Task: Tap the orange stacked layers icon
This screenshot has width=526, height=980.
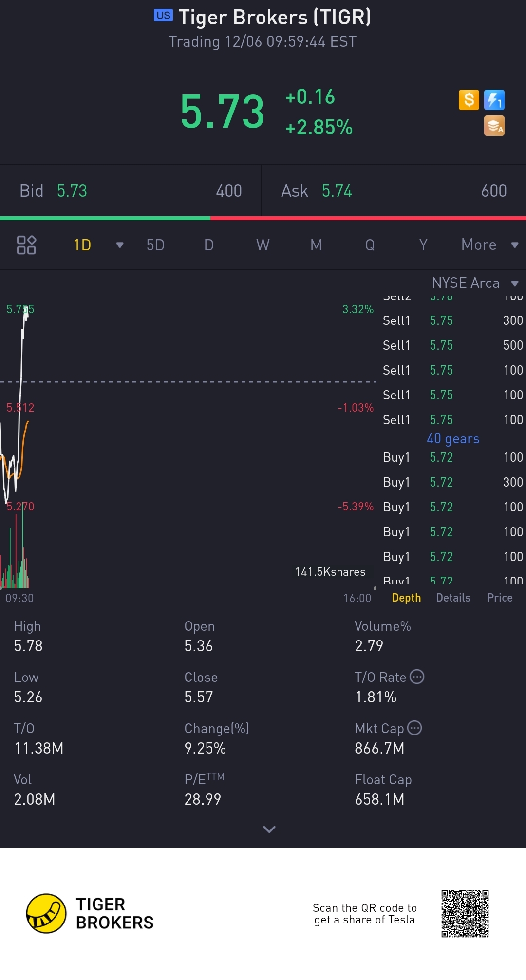Action: [494, 126]
